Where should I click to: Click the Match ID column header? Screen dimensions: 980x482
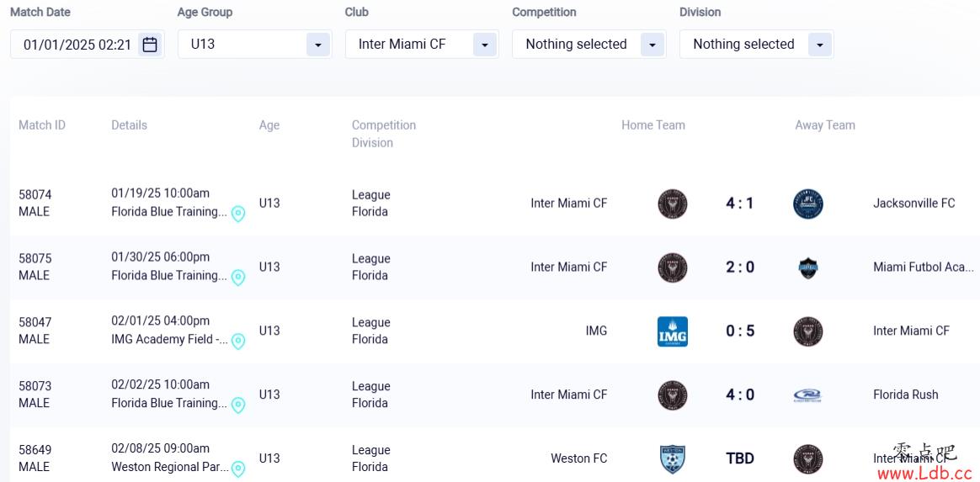point(42,124)
